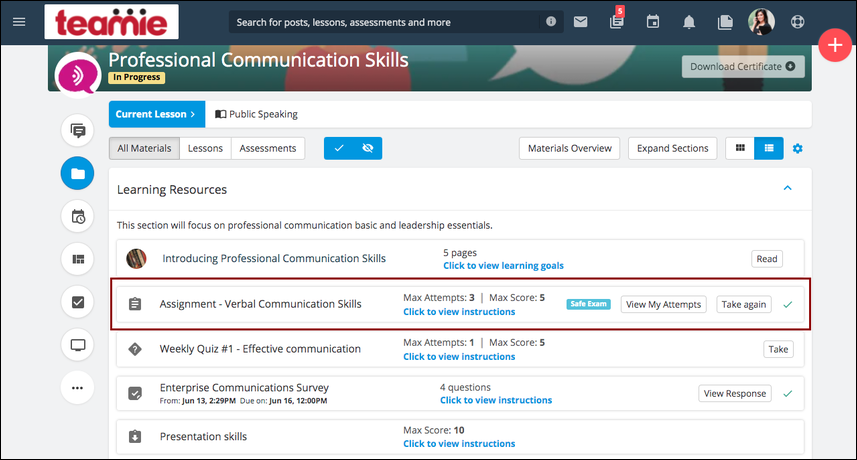The width and height of the screenshot is (857, 460).
Task: Open the notifications bell
Action: click(x=689, y=22)
